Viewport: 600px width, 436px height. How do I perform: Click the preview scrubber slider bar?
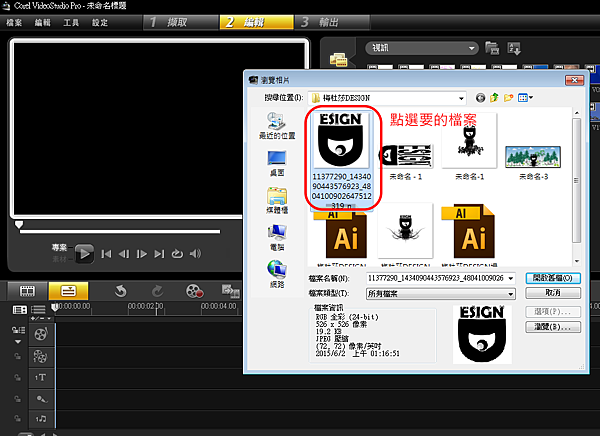click(120, 231)
